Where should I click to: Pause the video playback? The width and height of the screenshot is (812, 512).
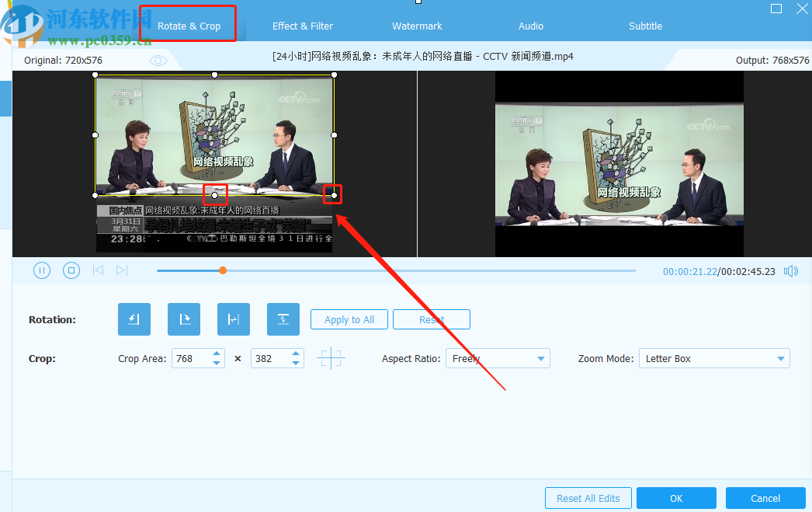pos(42,270)
